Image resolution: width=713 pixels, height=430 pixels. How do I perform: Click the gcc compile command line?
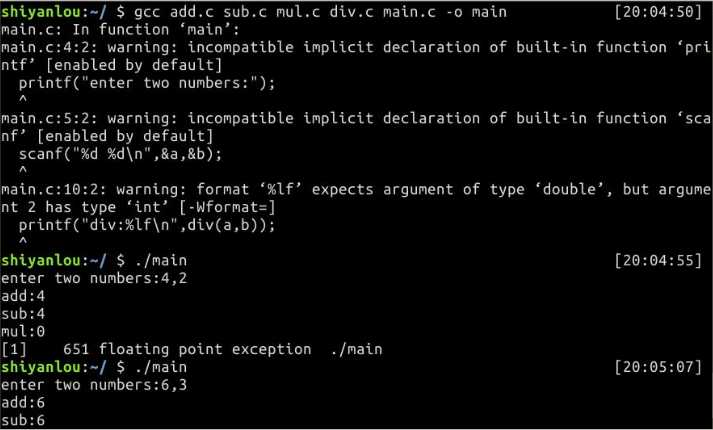(x=320, y=12)
